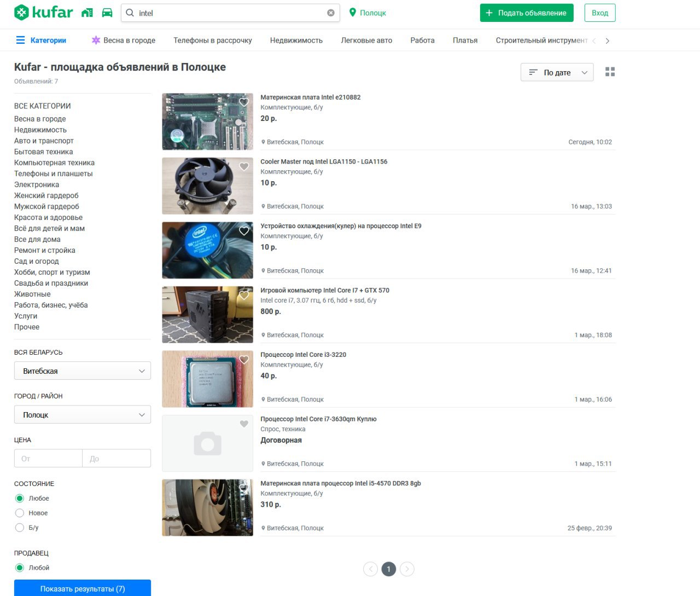
Task: Clear the search field with X icon
Action: pos(331,13)
